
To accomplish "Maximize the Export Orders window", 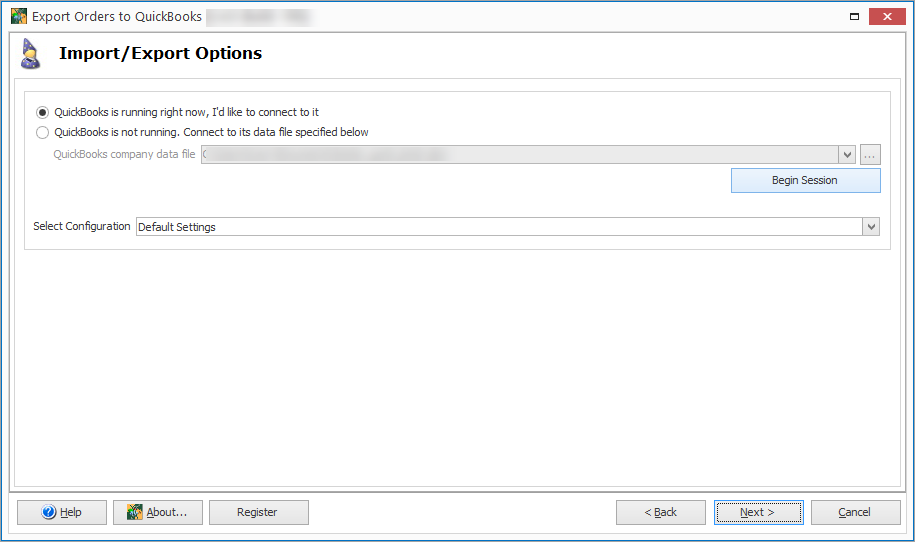I will 854,17.
